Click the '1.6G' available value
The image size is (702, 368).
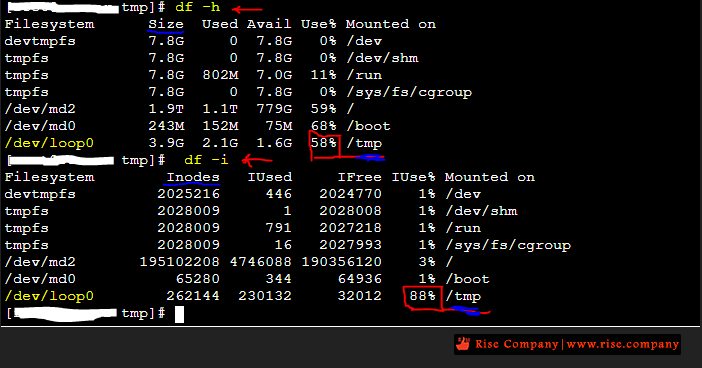tap(274, 143)
